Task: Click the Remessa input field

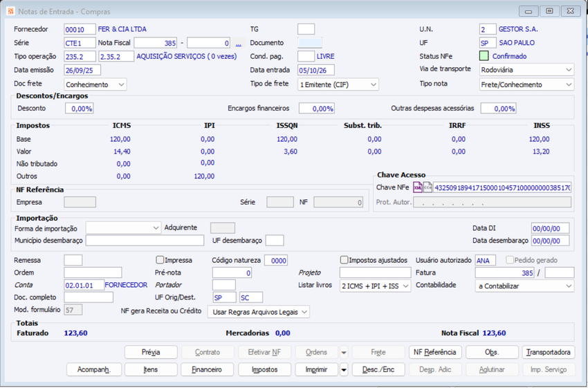Action: pyautogui.click(x=73, y=260)
